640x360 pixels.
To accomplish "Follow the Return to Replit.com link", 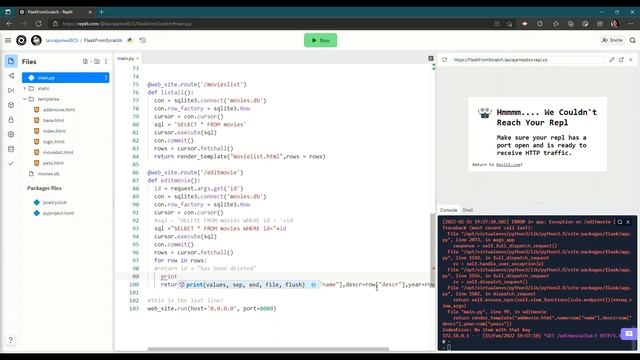I will pos(508,164).
